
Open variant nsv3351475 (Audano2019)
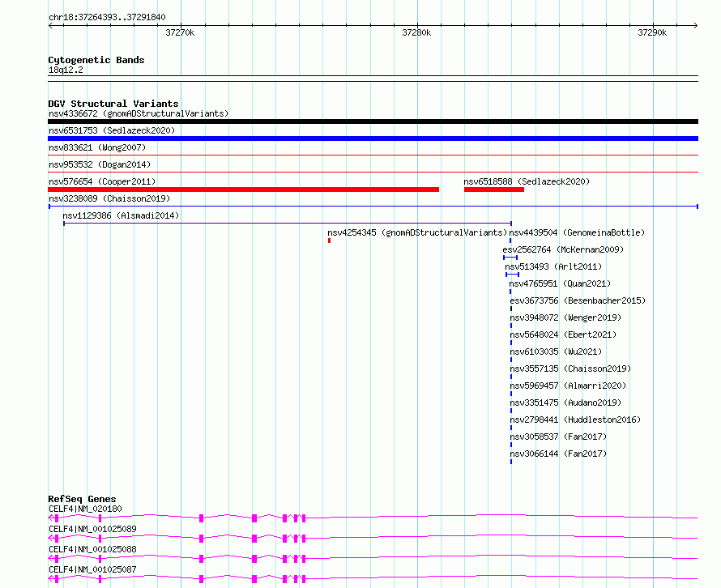565,403
